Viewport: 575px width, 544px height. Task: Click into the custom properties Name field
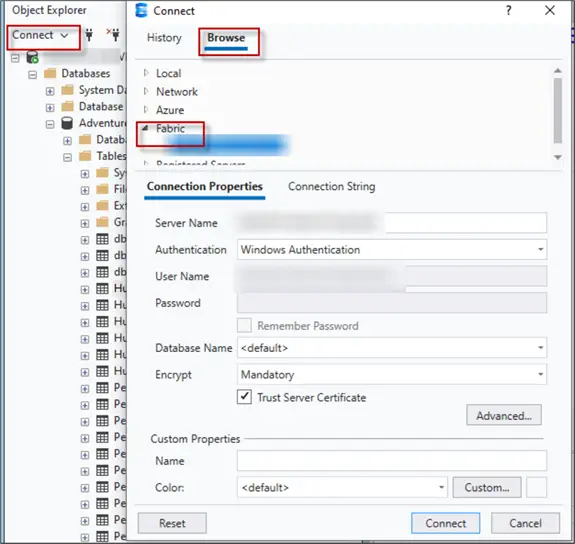click(x=392, y=460)
